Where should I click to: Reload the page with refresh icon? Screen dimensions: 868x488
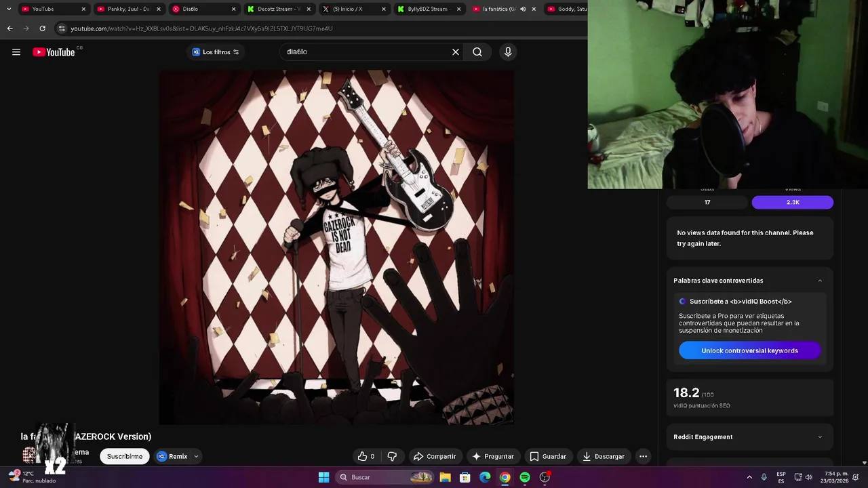click(42, 28)
